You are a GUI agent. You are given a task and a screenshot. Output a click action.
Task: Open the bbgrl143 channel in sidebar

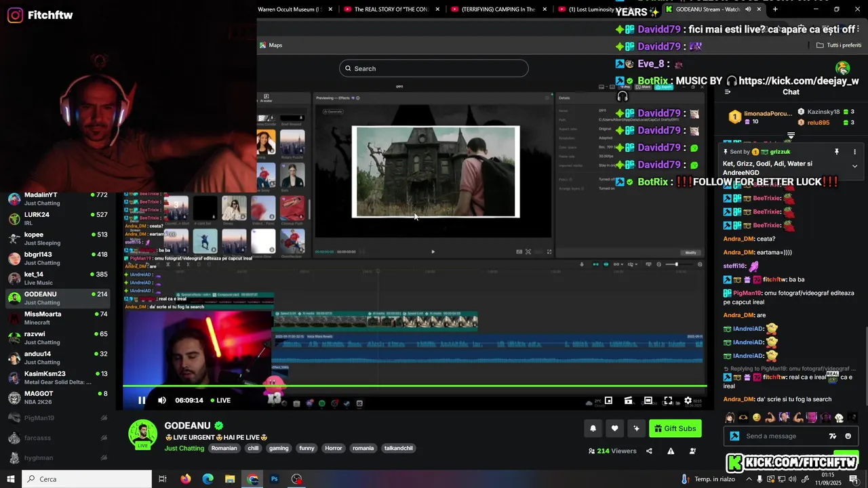[58, 258]
